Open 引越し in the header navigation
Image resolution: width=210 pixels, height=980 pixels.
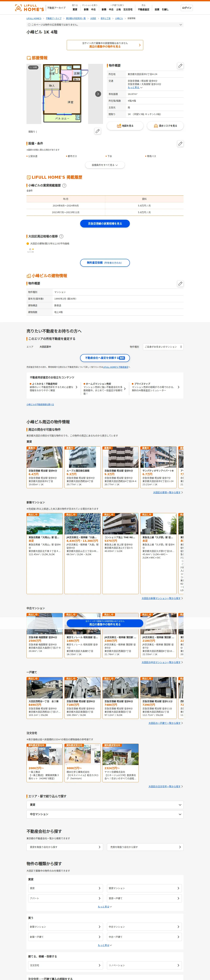165,9
